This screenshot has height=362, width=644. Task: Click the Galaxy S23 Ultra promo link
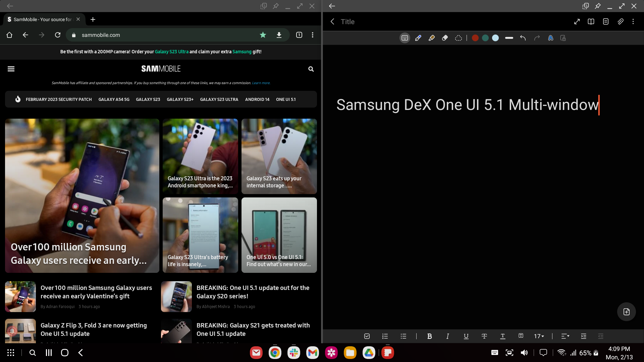coord(171,52)
